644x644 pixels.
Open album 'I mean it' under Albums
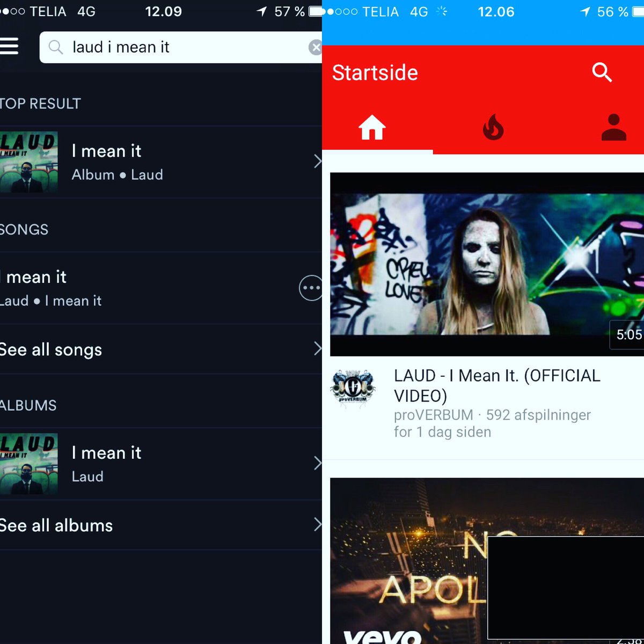point(161,464)
